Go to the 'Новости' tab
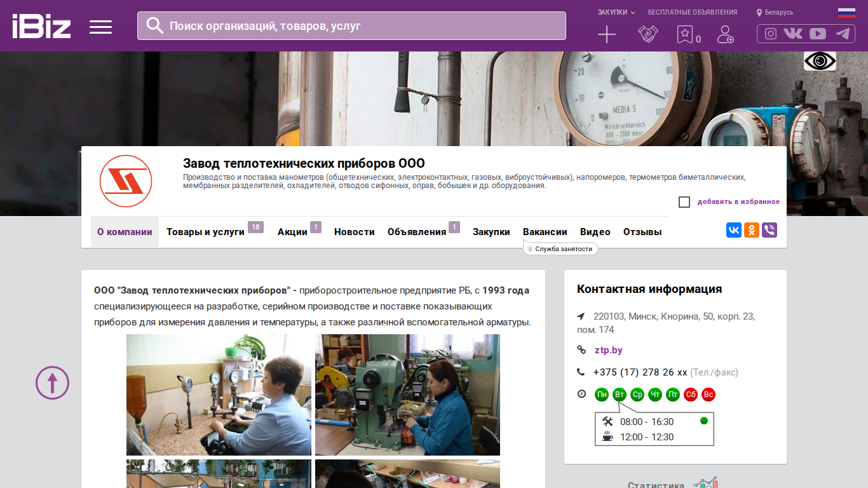The width and height of the screenshot is (868, 488). 355,232
